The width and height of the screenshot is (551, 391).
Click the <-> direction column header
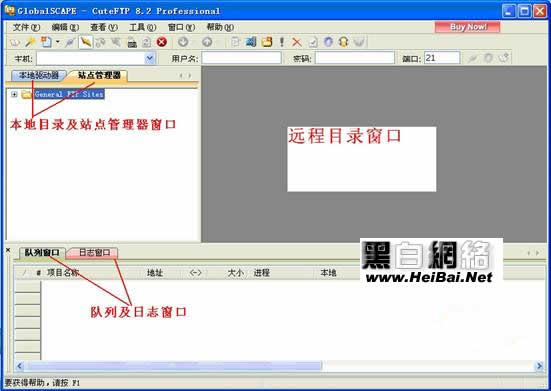point(195,273)
